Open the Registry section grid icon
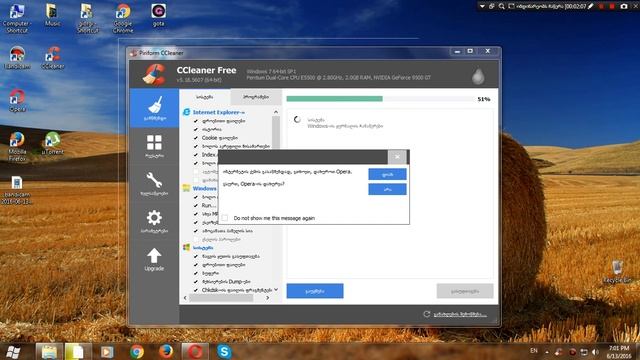Screen dimensions: 640x360 tap(154, 146)
